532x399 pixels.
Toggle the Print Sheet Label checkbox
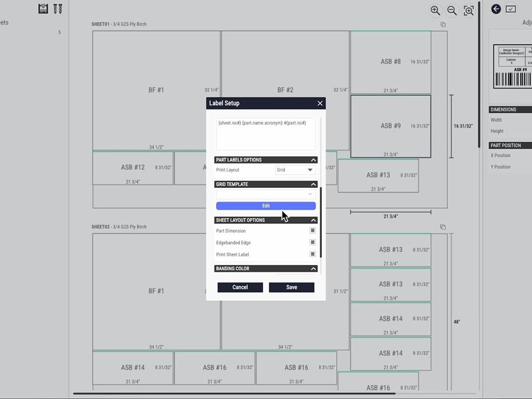point(313,254)
